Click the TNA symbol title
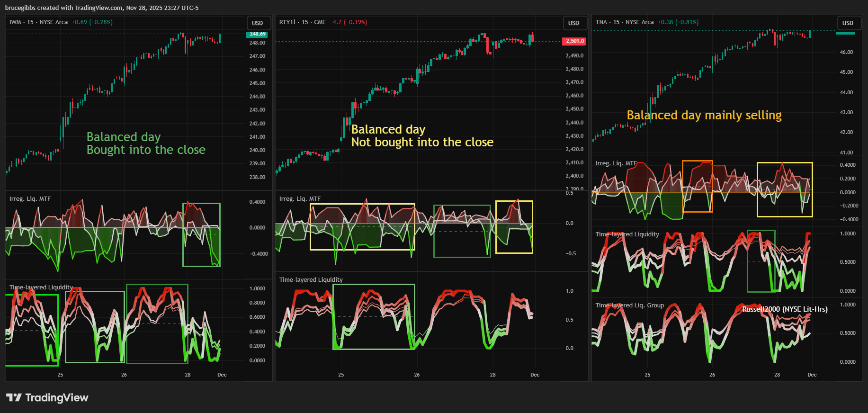The width and height of the screenshot is (868, 413). 601,22
